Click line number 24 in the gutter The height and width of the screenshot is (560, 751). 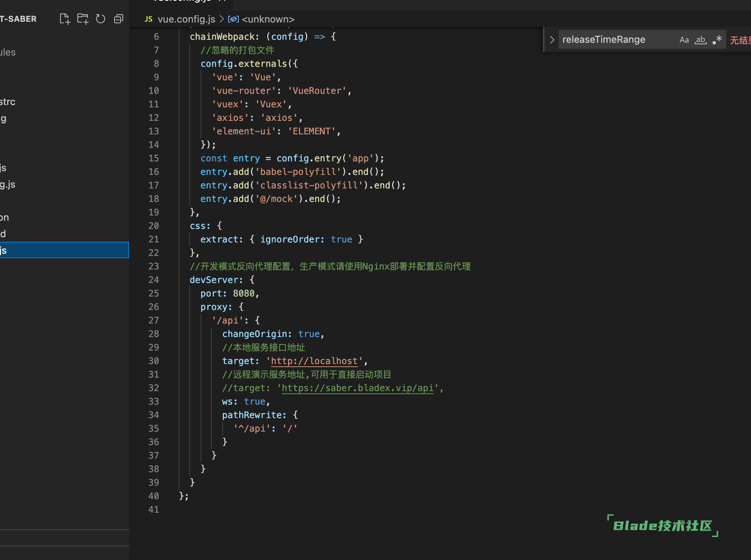click(x=154, y=280)
